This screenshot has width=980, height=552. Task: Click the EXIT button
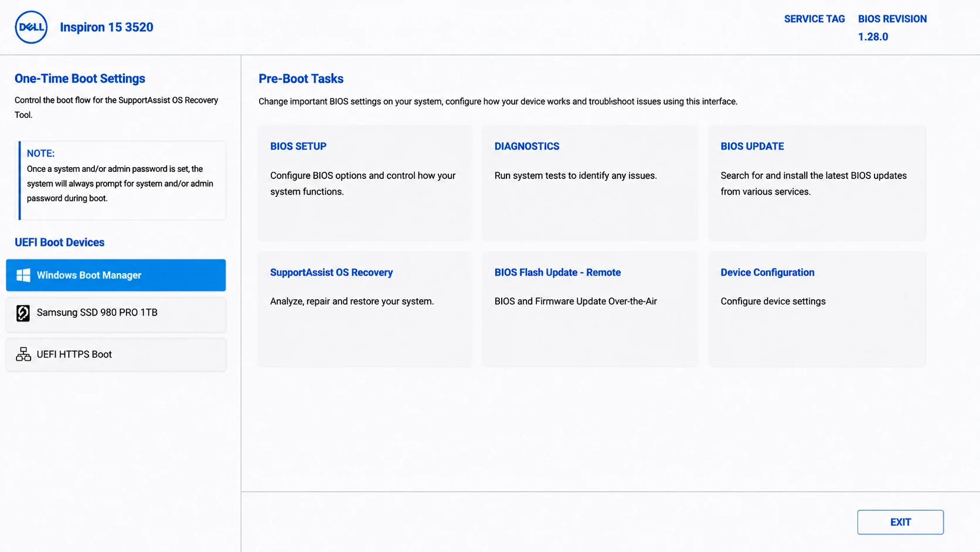pyautogui.click(x=900, y=522)
